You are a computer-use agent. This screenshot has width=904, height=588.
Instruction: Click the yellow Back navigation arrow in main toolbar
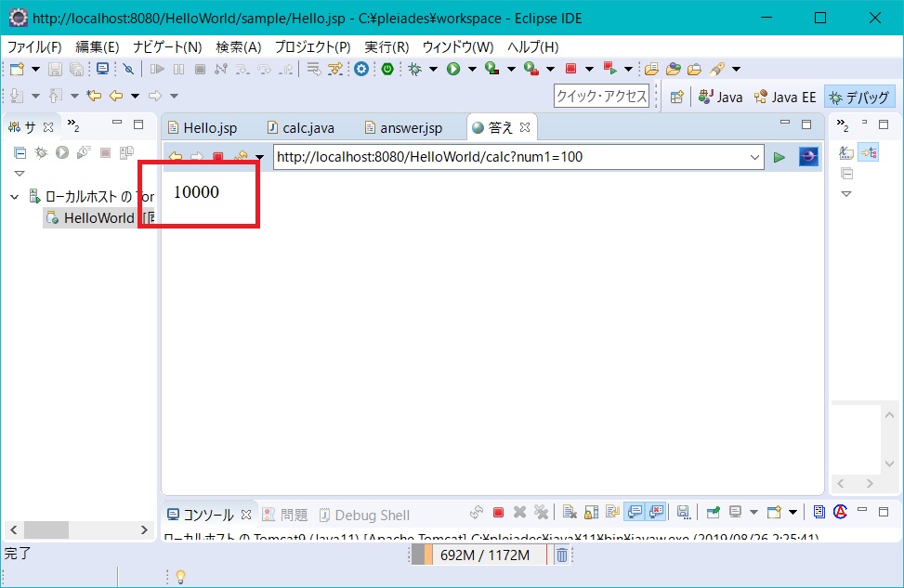[116, 96]
